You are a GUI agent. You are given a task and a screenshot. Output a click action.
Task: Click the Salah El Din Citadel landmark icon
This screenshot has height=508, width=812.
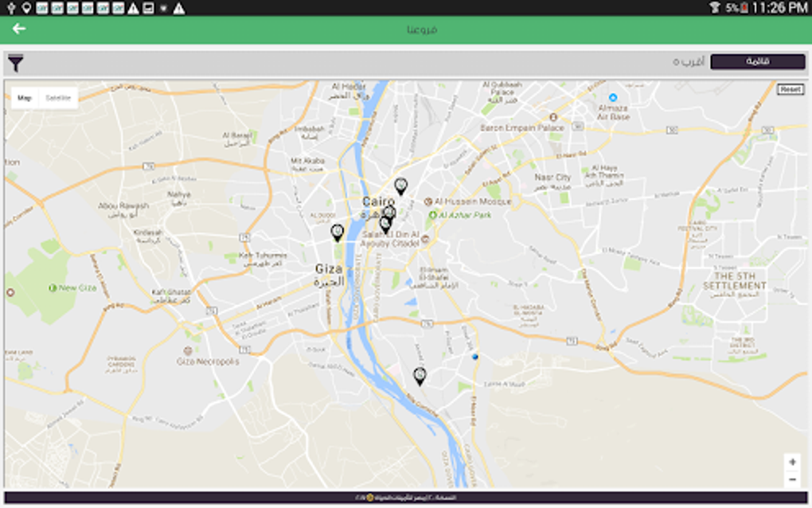[x=425, y=239]
